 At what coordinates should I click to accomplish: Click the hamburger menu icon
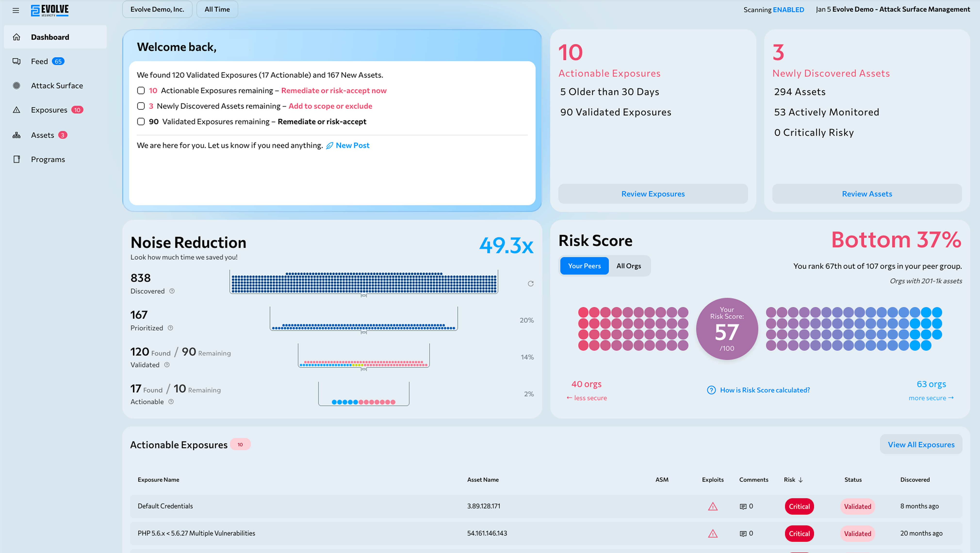16,10
